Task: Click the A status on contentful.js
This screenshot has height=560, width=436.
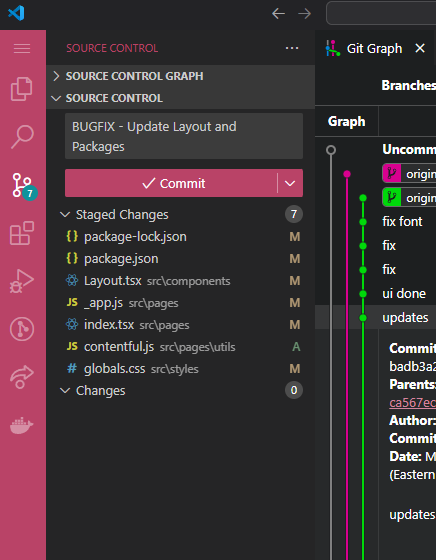Action: 296,347
